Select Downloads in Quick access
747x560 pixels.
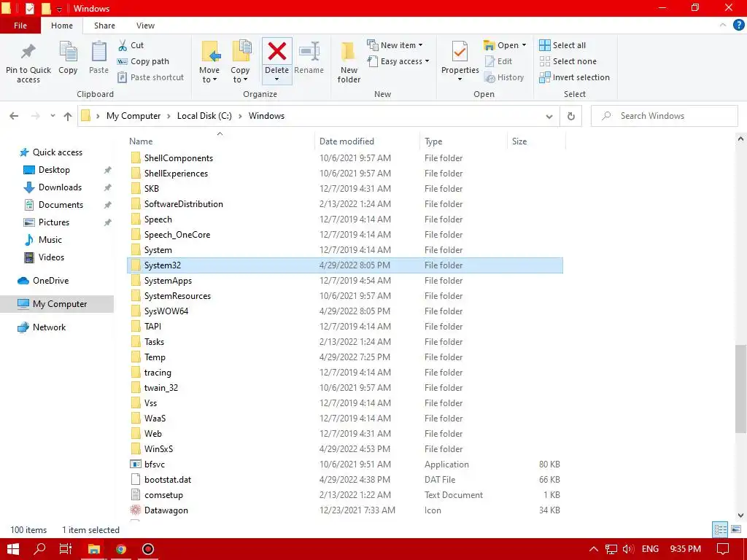click(60, 187)
